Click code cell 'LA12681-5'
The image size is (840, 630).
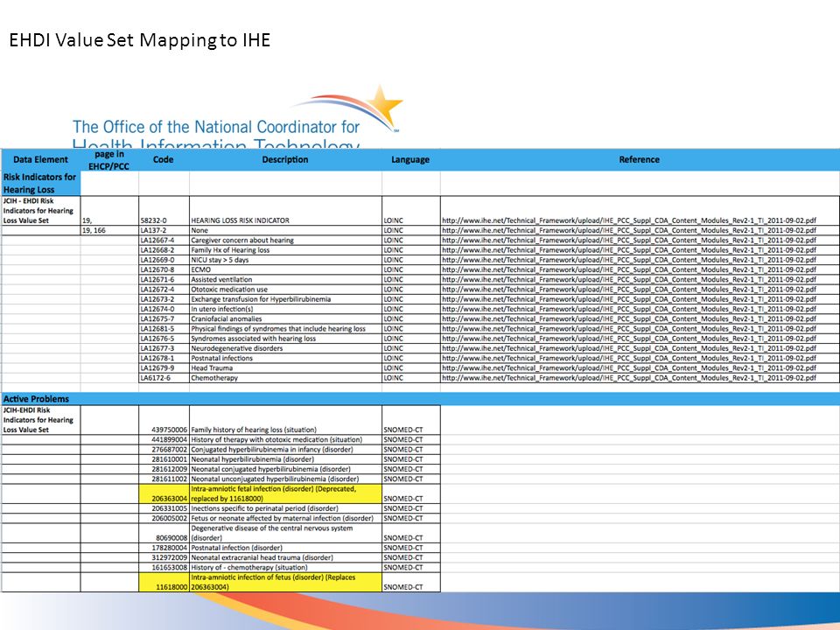[x=164, y=328]
